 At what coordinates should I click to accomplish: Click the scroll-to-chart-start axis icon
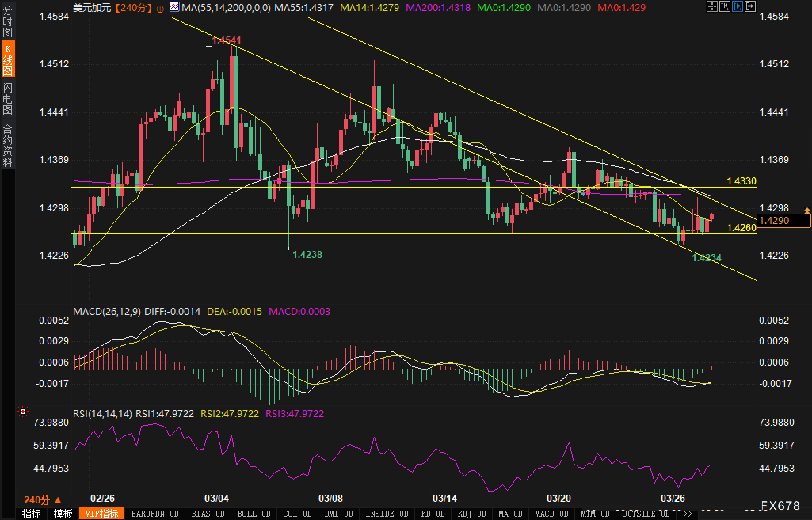[x=724, y=6]
